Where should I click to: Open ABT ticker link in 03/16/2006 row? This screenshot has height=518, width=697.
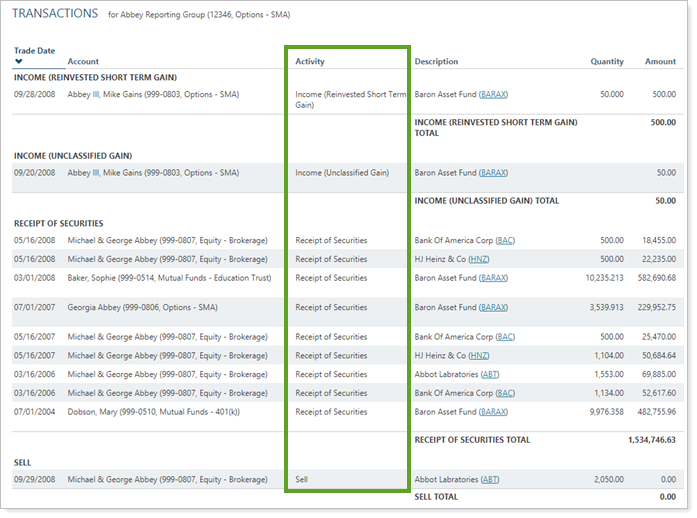point(489,374)
